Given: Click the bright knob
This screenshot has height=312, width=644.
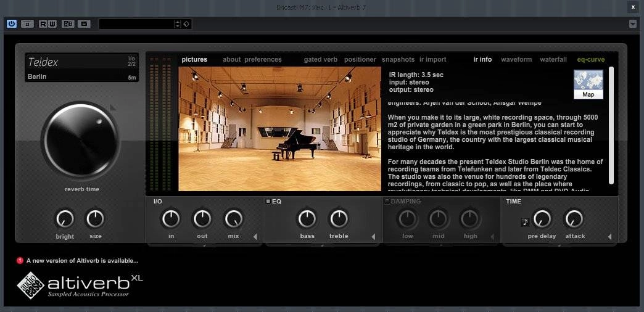Looking at the screenshot, I should (x=65, y=219).
